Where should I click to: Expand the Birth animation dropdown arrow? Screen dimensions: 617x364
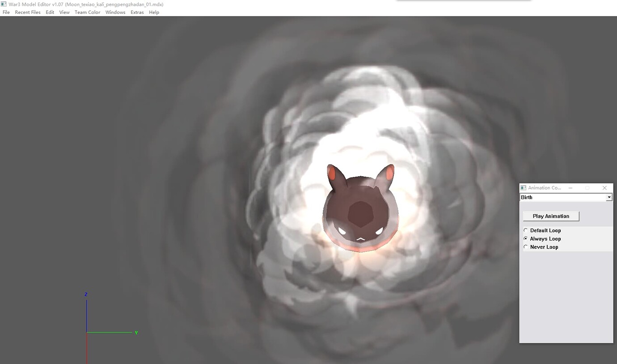[609, 197]
